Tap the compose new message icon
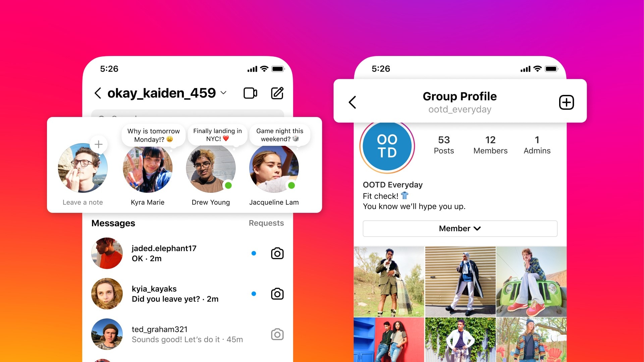 [x=277, y=93]
